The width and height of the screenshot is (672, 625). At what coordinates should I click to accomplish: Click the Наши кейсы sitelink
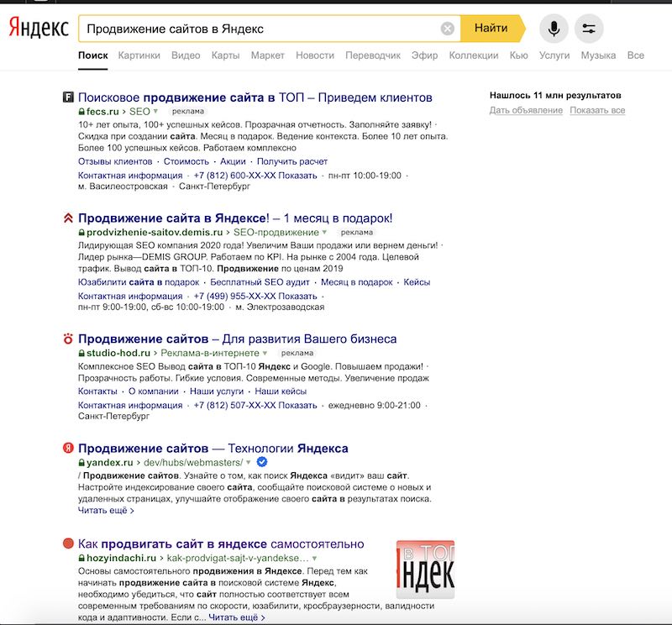coord(281,391)
